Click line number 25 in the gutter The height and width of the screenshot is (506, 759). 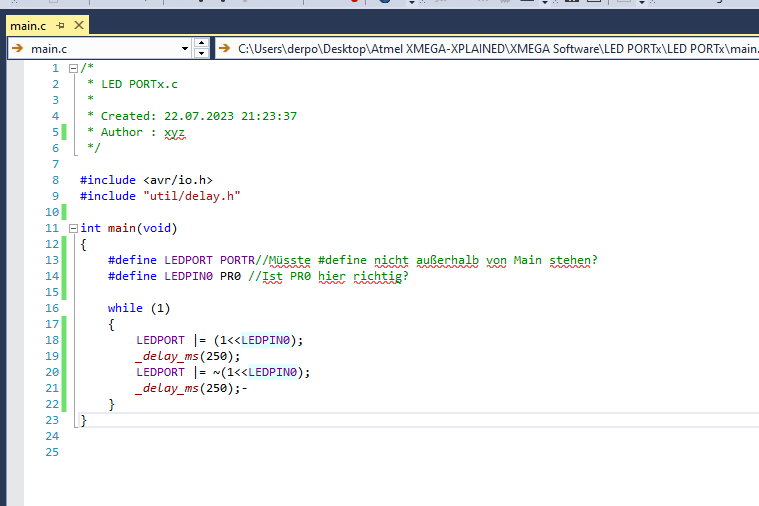pos(52,452)
